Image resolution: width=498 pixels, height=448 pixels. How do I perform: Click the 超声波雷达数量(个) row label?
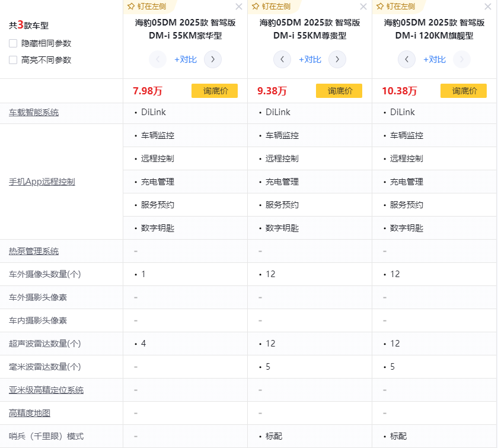(x=45, y=344)
